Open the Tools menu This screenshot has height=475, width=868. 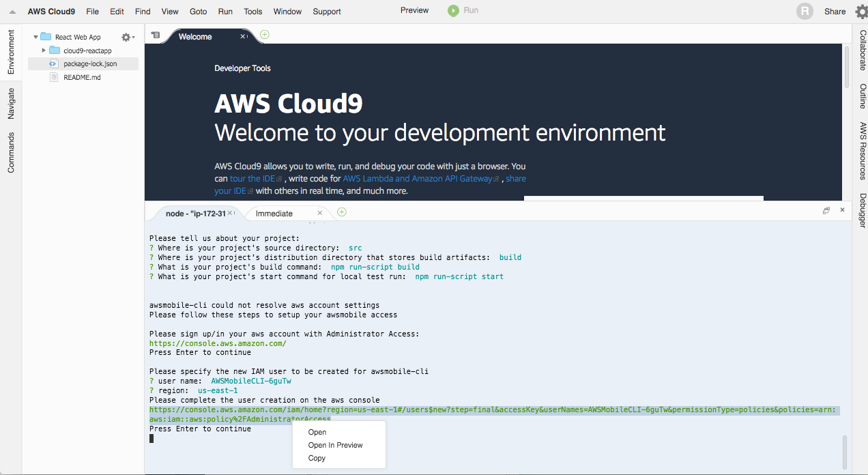252,12
